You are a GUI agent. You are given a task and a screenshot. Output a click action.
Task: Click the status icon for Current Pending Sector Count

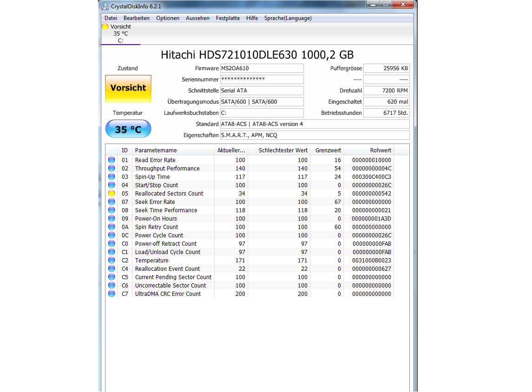click(112, 277)
